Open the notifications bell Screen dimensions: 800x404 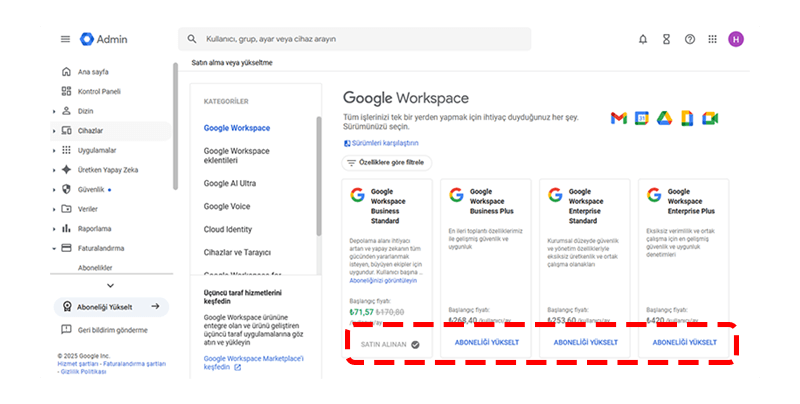[x=643, y=39]
